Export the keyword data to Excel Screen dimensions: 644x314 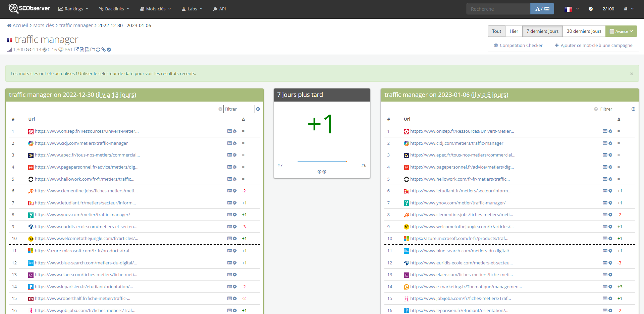click(x=82, y=50)
